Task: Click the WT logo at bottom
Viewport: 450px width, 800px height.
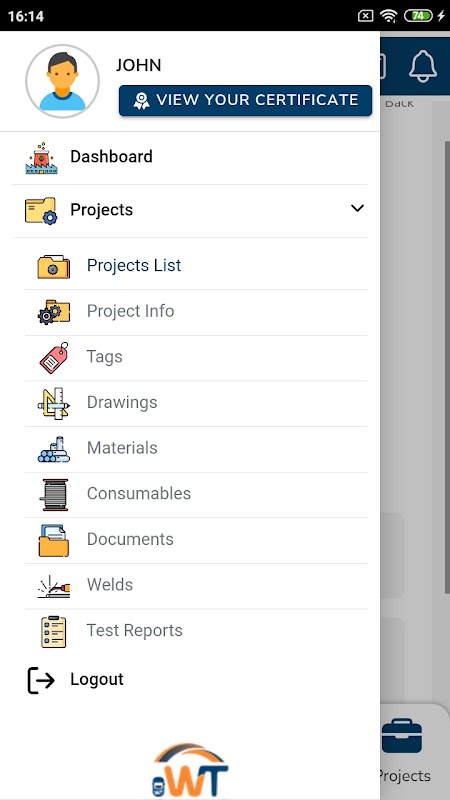Action: pyautogui.click(x=190, y=770)
